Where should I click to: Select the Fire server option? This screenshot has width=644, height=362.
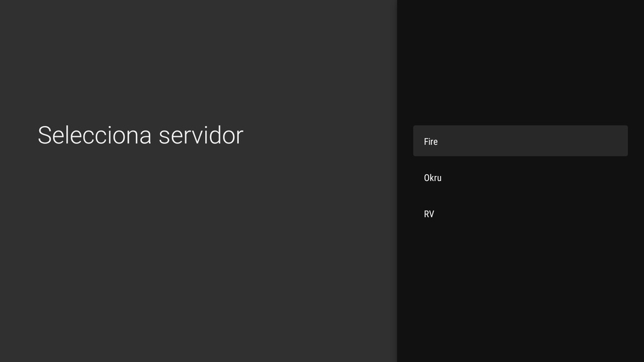click(520, 141)
